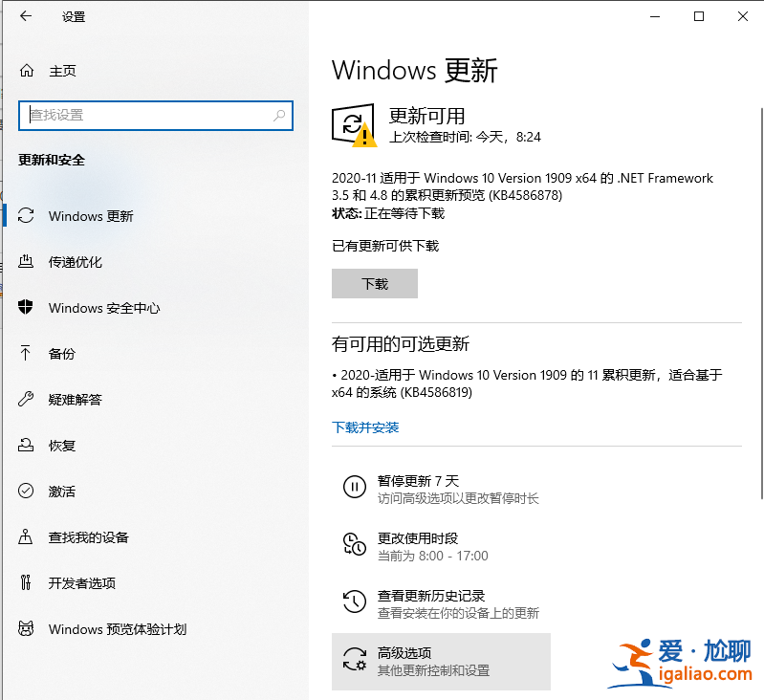Click the Backup (备份) arrow icon

coord(25,353)
